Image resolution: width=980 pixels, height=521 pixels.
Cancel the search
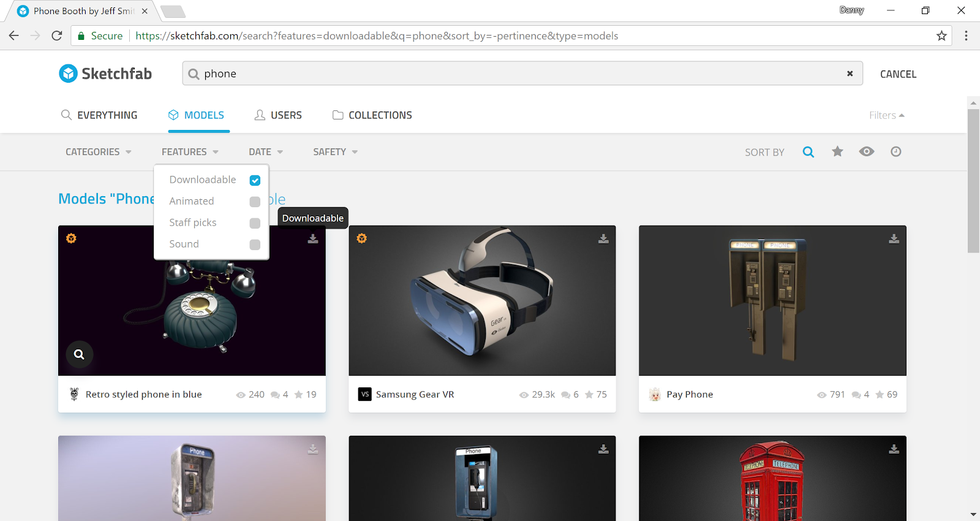click(x=899, y=74)
